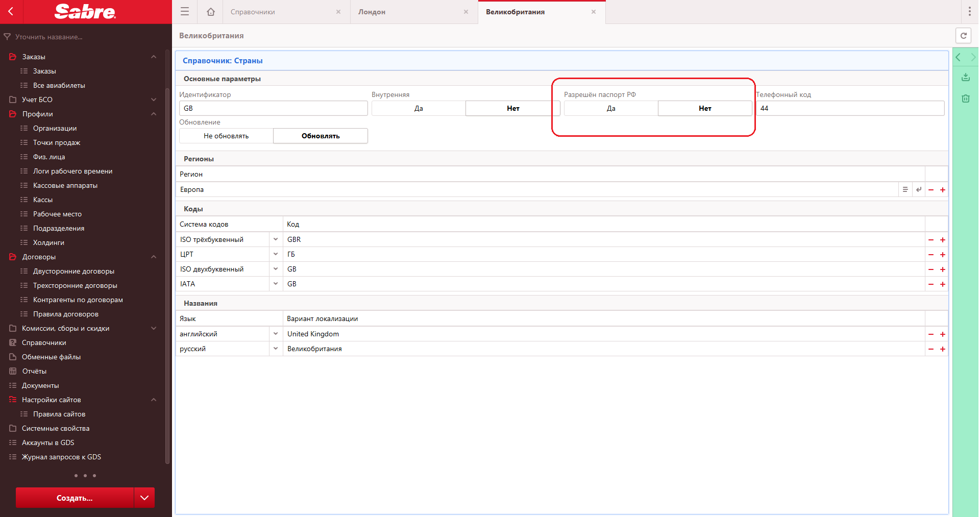Screen dimensions: 980x517
Task: Click the Телефонный код input field
Action: pos(850,108)
